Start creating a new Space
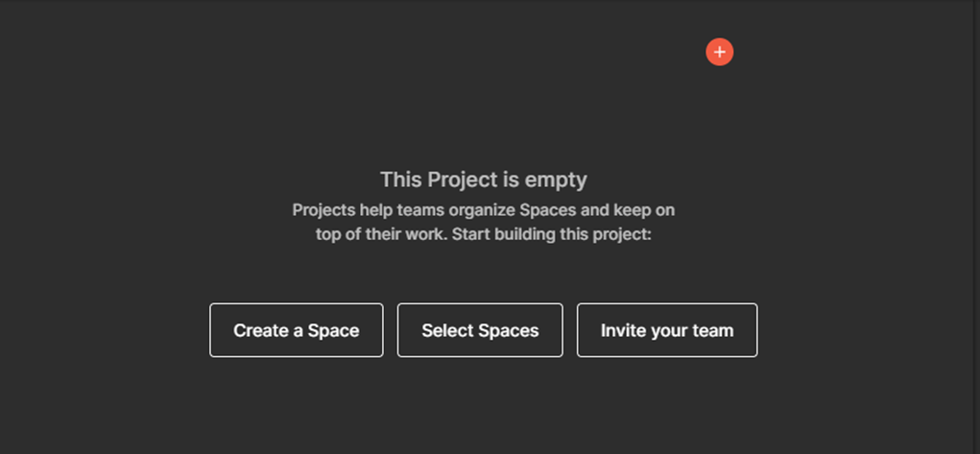Viewport: 980px width, 454px height. 296,330
